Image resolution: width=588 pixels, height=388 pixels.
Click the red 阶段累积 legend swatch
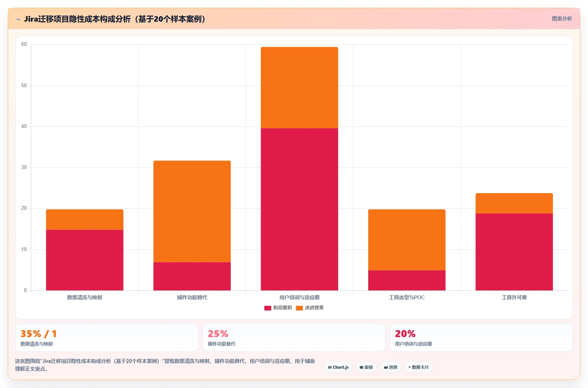268,308
